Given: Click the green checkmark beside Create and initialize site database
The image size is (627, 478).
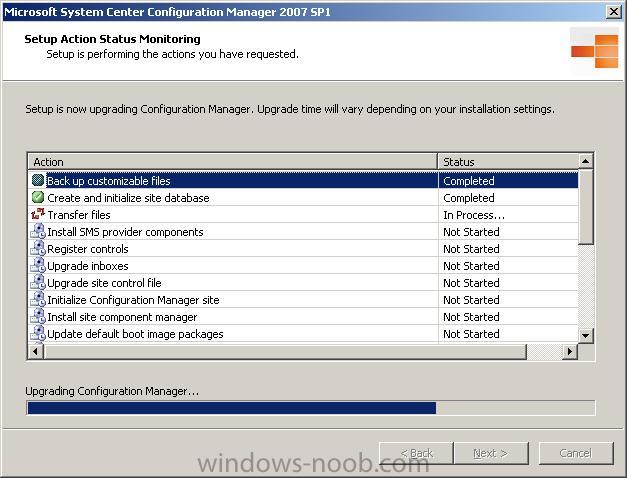Looking at the screenshot, I should [x=38, y=198].
